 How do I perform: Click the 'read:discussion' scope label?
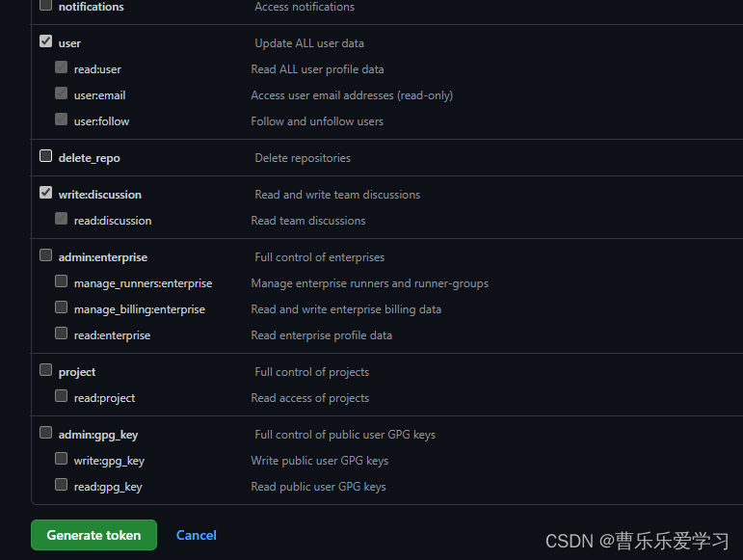point(113,221)
